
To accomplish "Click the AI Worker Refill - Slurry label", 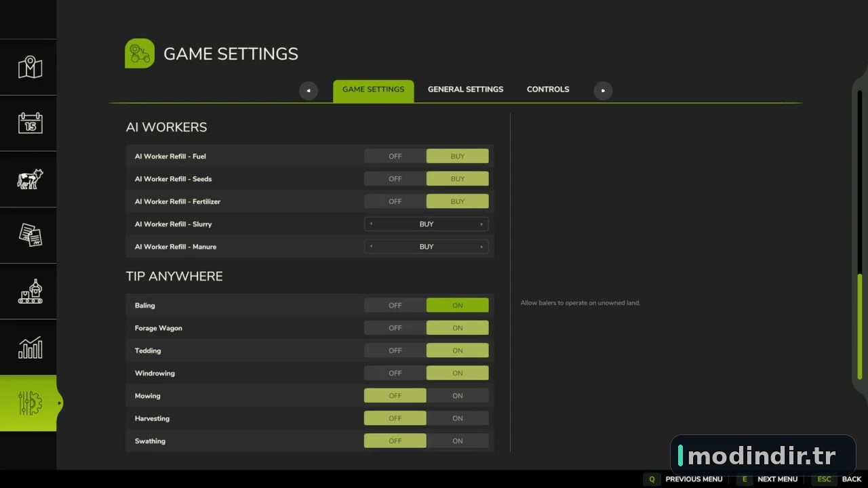I will (x=173, y=224).
